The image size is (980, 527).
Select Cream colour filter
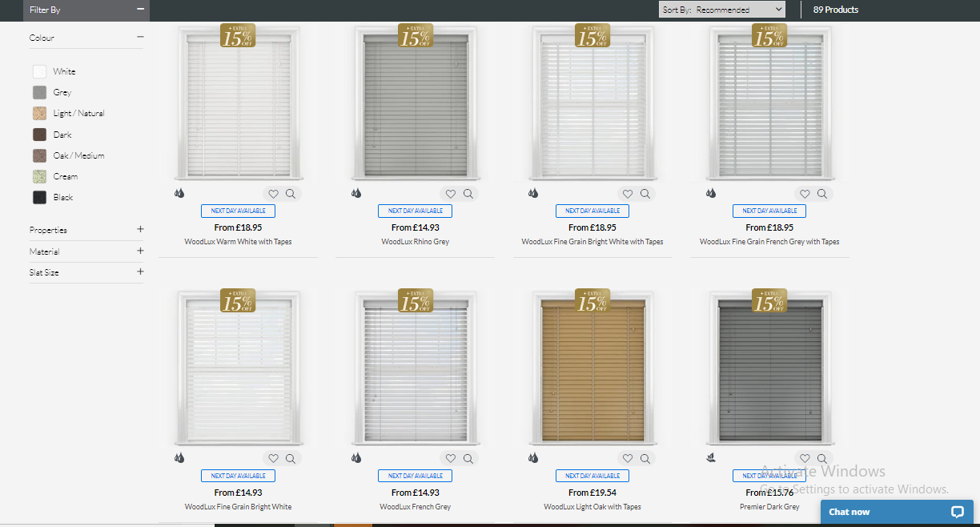tap(39, 176)
